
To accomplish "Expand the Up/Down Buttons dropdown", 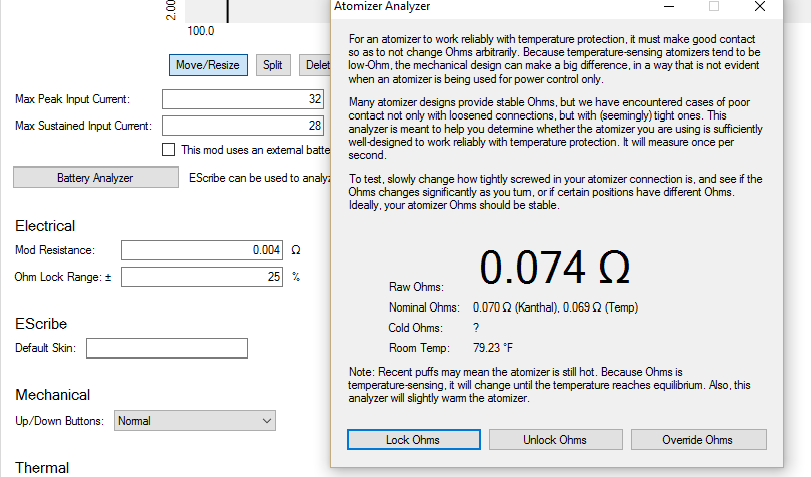I will click(194, 421).
